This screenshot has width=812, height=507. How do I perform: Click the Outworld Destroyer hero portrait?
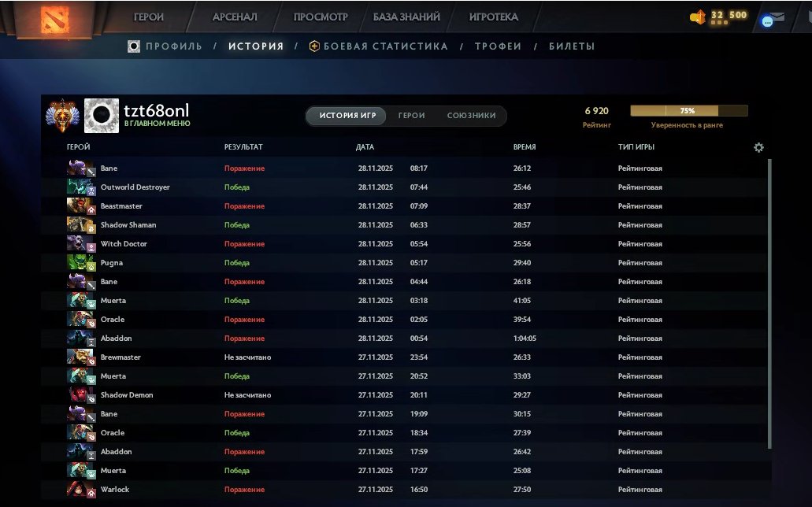point(77,187)
